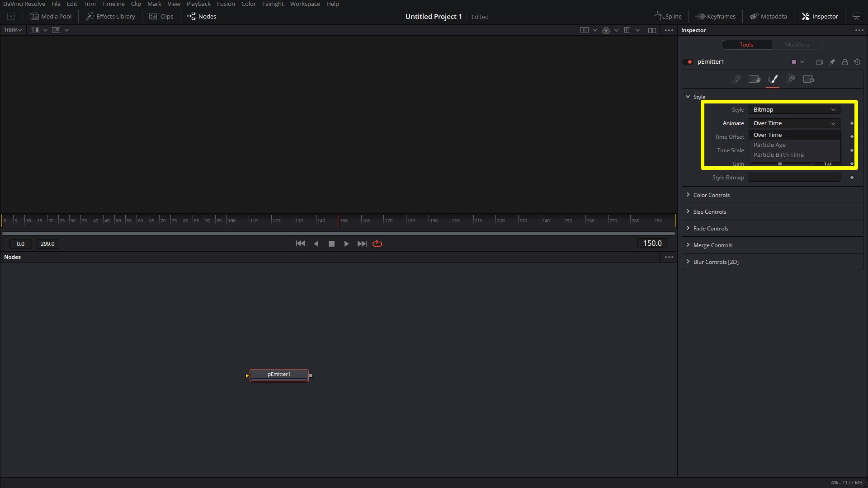The height and width of the screenshot is (488, 868).
Task: Click the pEmitter1 versions icon
Action: 819,62
